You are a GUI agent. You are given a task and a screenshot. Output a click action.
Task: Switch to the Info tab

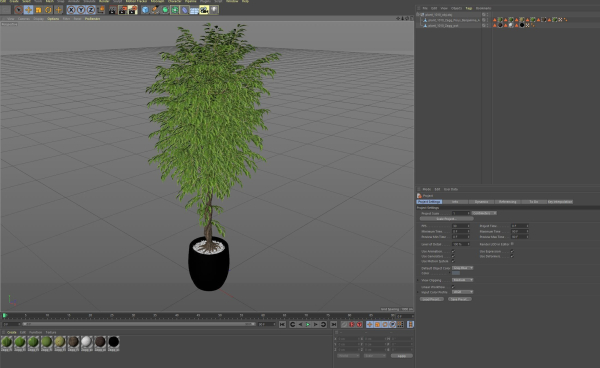455,202
